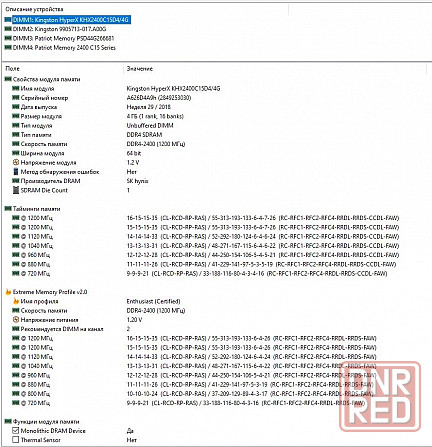Select 1.2 V value of Напряжение модуля

(133, 162)
